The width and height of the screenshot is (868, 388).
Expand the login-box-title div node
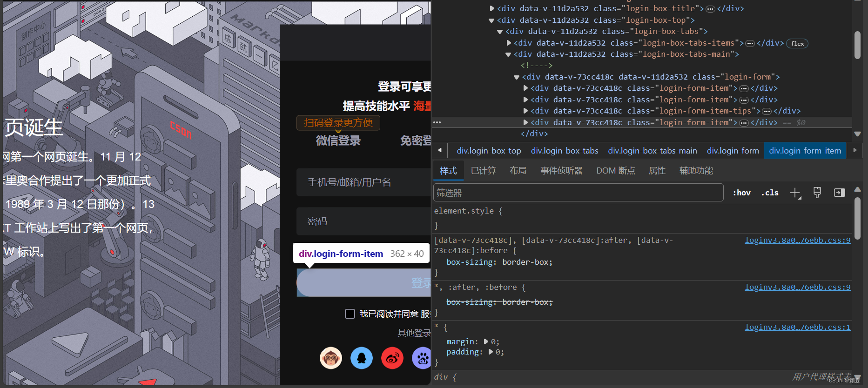pos(492,8)
